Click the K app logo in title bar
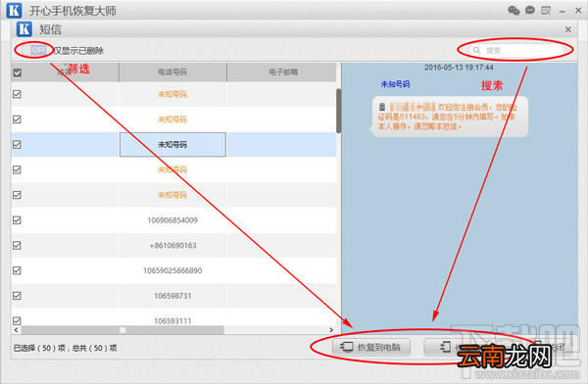 point(15,10)
